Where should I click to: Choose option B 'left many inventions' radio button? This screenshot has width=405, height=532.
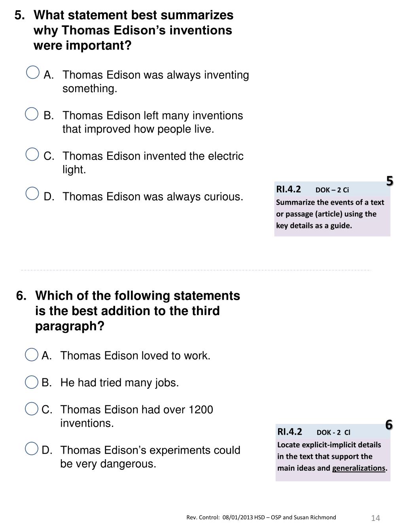pyautogui.click(x=32, y=114)
